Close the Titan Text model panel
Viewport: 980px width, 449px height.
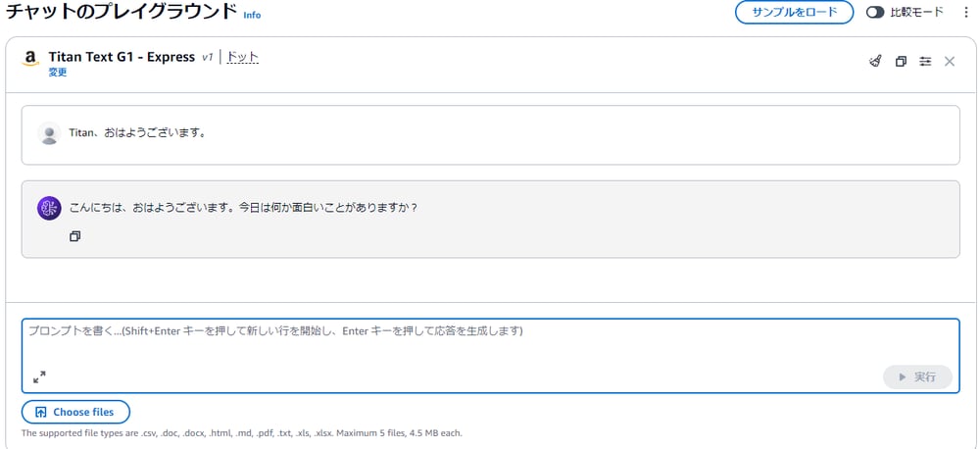point(950,62)
